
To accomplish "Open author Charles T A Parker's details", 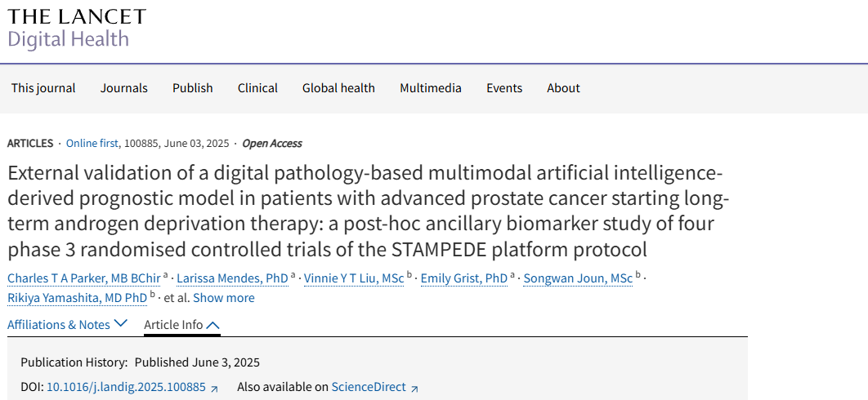I will pos(84,278).
